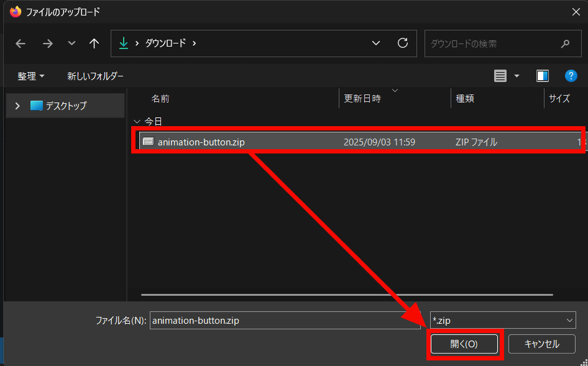Create a 新しいフォルダー
The height and width of the screenshot is (366, 588).
[95, 76]
